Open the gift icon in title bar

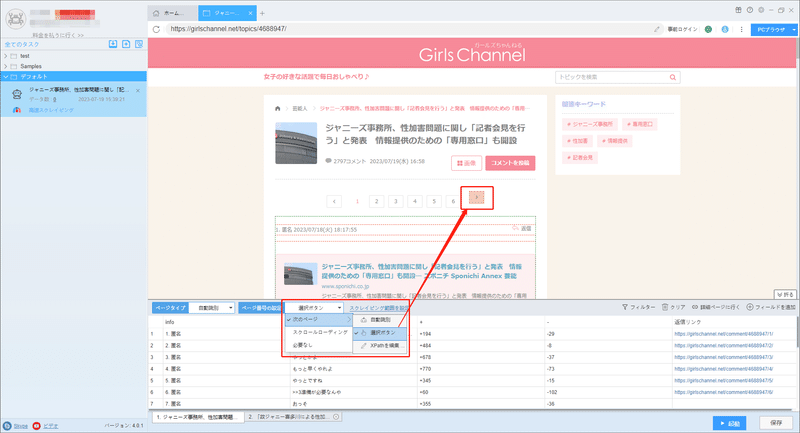point(738,10)
